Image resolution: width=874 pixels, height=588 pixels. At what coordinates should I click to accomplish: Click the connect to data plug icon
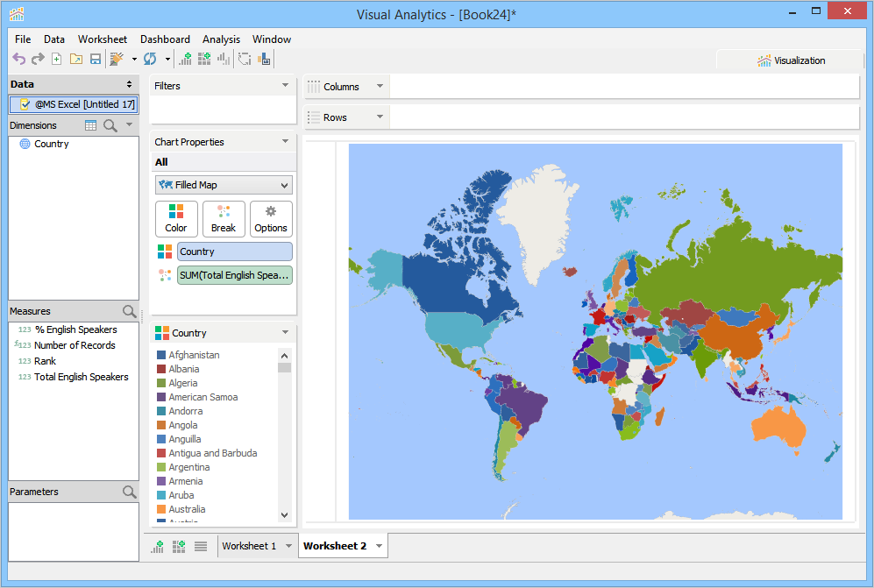(x=117, y=59)
